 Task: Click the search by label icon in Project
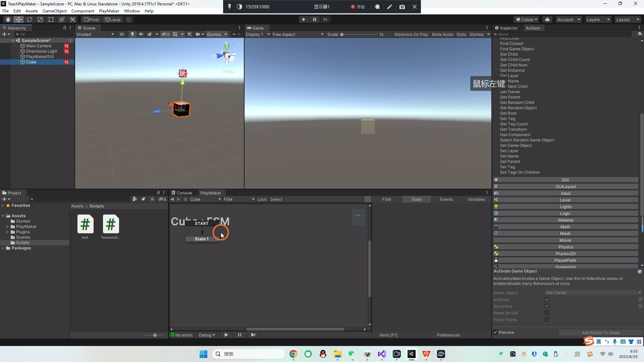143,199
